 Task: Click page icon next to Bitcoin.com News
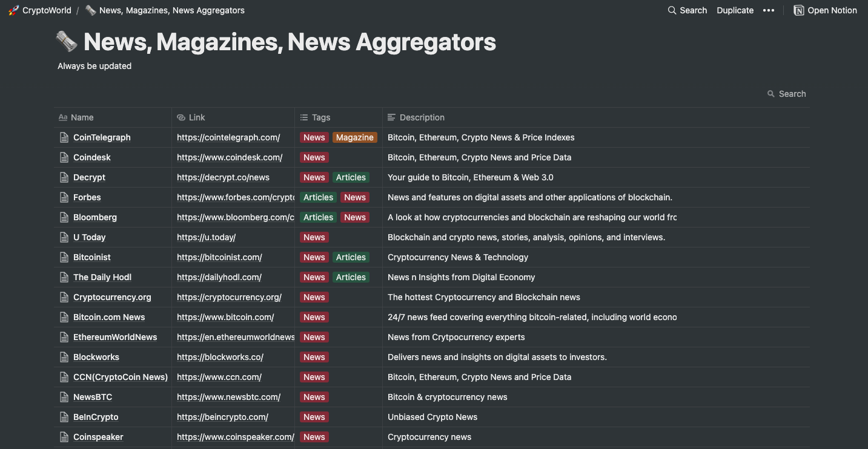64,317
